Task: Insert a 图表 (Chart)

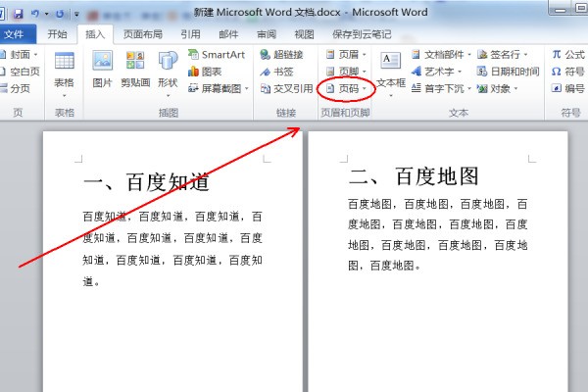Action: coord(205,72)
